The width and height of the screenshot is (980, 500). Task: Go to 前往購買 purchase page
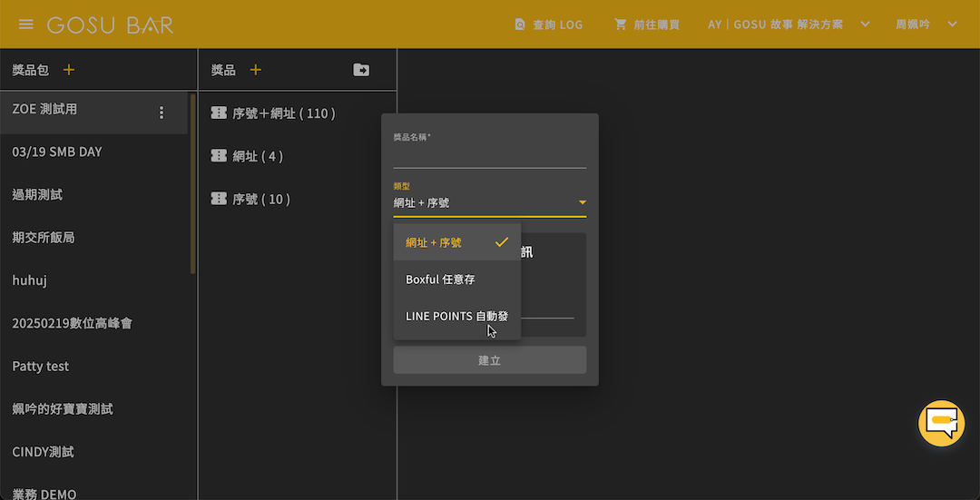click(647, 25)
